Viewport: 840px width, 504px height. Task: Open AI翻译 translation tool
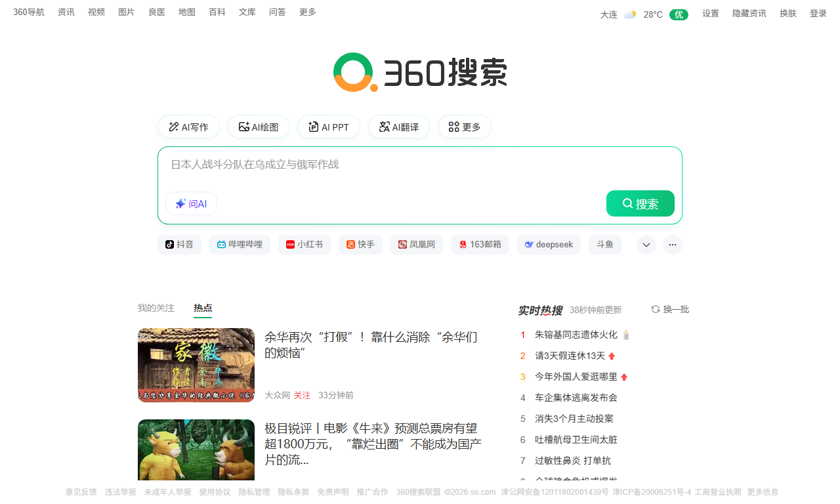tap(399, 127)
